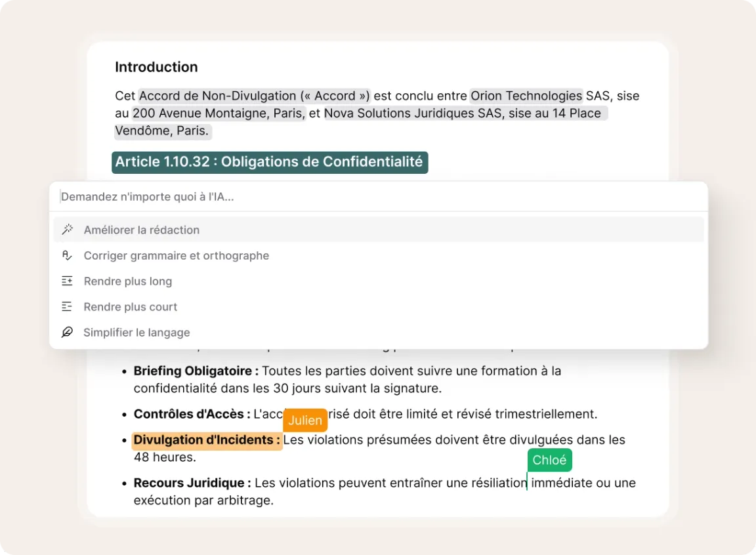Click the spell-check icon beside Corriger grammaire
The image size is (756, 555).
67,255
